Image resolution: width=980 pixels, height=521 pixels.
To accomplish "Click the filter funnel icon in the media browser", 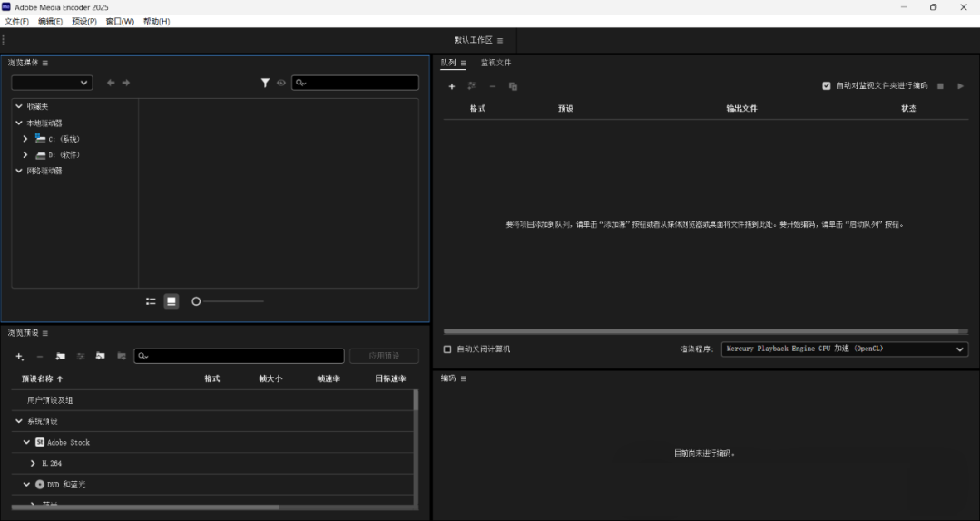I will (265, 83).
